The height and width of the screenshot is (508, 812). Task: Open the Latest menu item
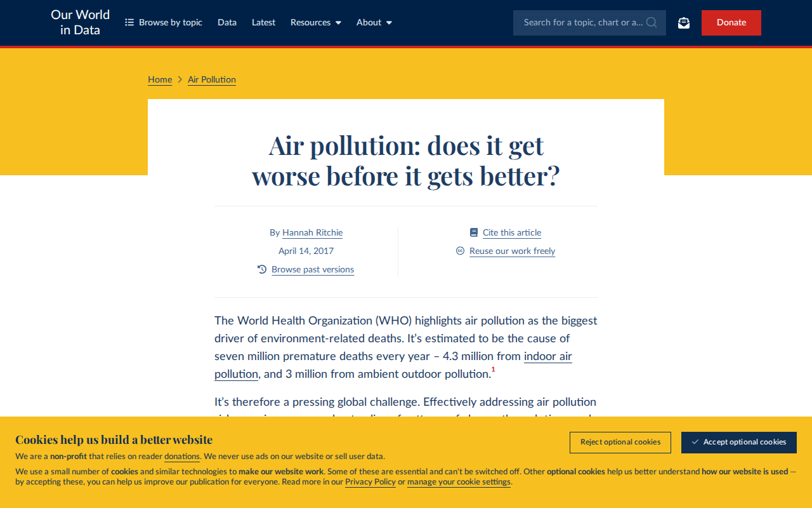point(263,22)
